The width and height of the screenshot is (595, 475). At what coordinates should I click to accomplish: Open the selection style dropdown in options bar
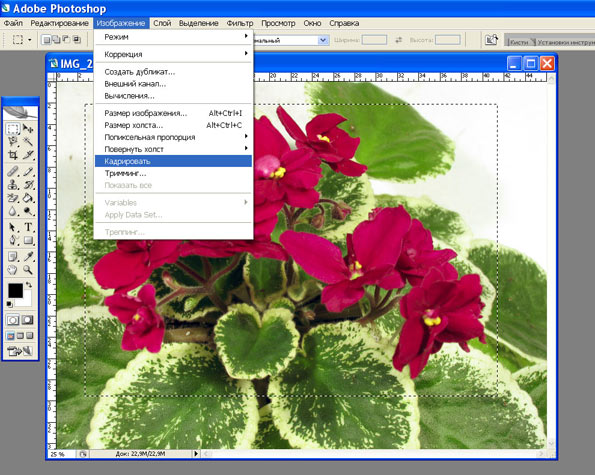[x=323, y=40]
